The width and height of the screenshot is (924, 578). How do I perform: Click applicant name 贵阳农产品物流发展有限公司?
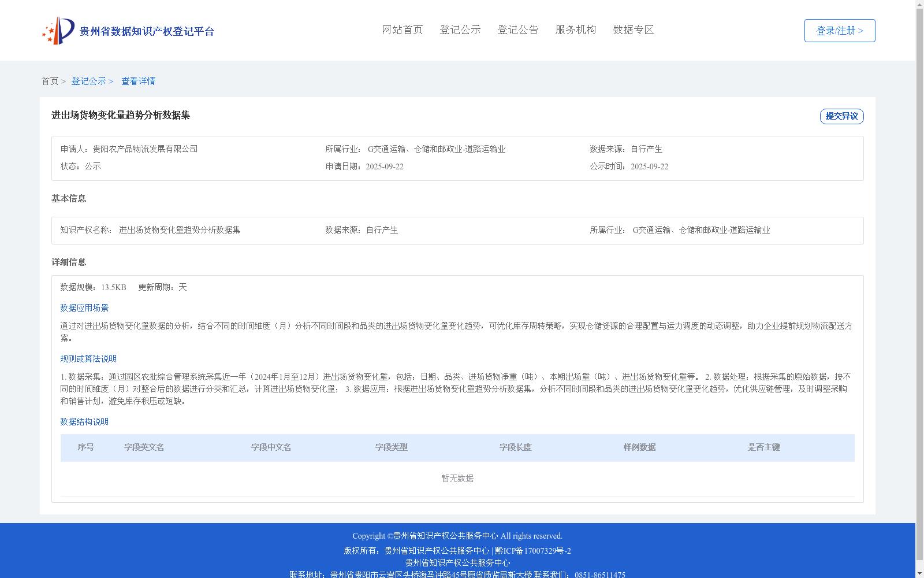(x=146, y=149)
